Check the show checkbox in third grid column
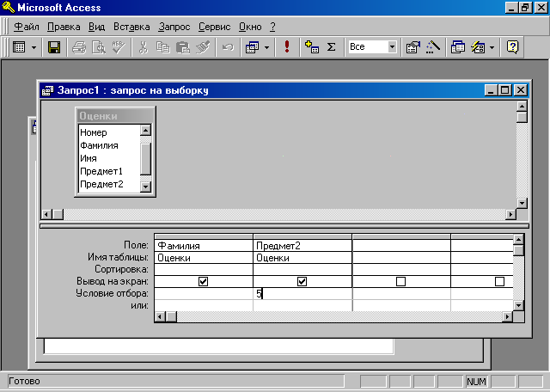This screenshot has width=550, height=392. [x=401, y=281]
